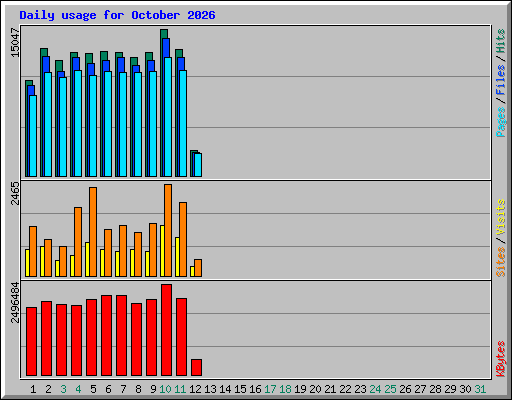
Task: Select the orange sites bar for day 4
Action: (78, 242)
